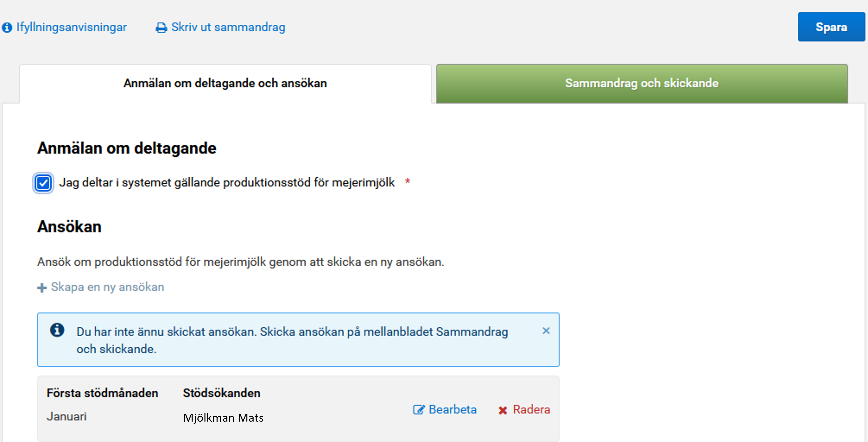Screen dimensions: 868x442
Task: Click the info icon in the blue notice
Action: coord(57,330)
